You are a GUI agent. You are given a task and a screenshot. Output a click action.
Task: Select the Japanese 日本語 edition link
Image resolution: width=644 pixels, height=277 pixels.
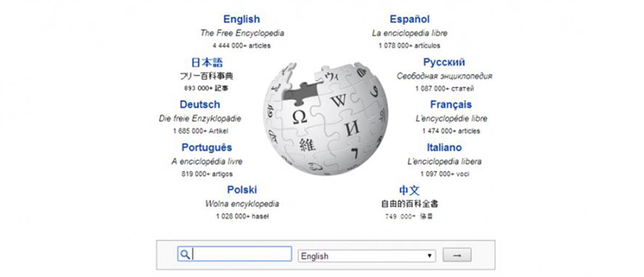coord(207,62)
